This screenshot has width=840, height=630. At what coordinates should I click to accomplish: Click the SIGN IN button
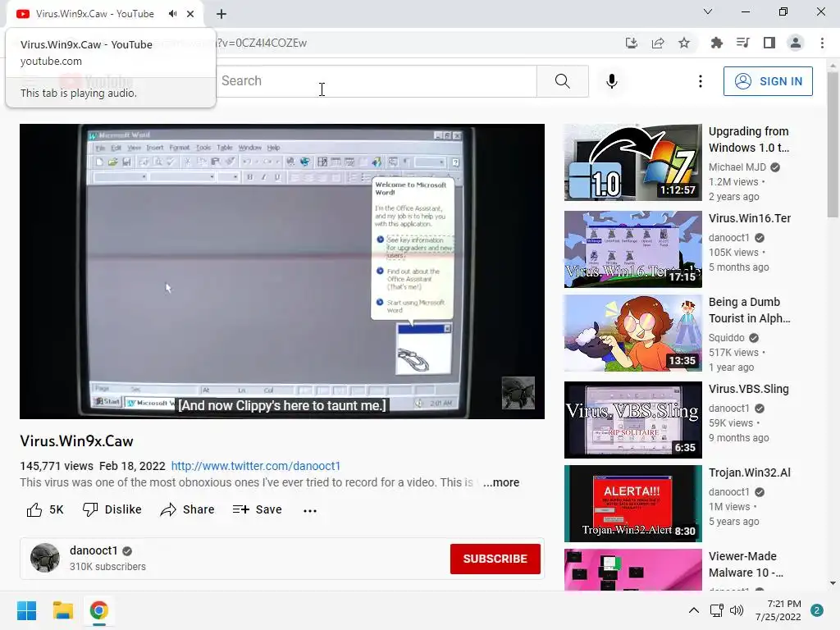(768, 81)
